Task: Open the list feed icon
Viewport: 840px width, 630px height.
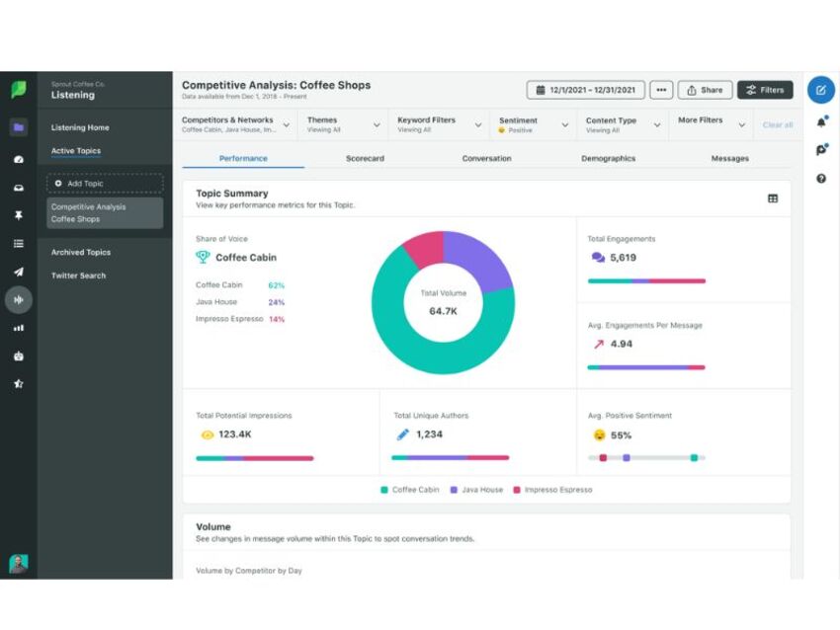Action: pyautogui.click(x=19, y=244)
